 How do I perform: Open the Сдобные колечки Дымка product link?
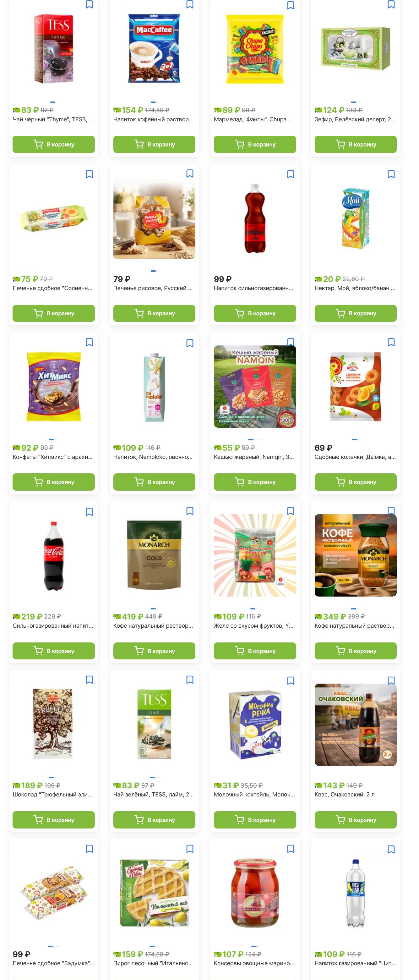pyautogui.click(x=355, y=457)
